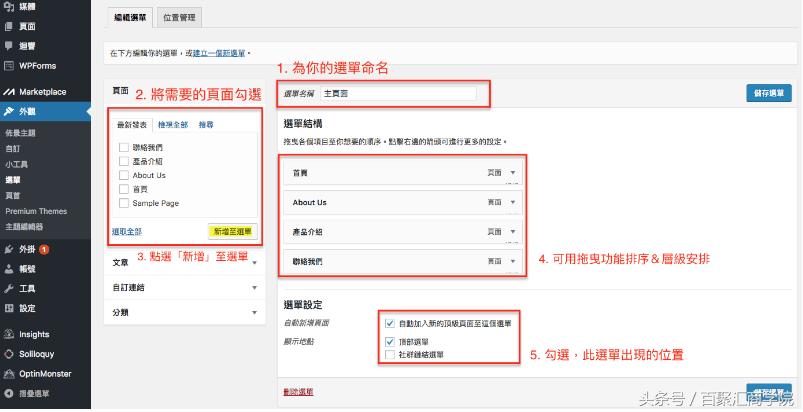Select the 產品介紹 menu structure item bar
Screen dimensions: 803x412
[x=403, y=232]
